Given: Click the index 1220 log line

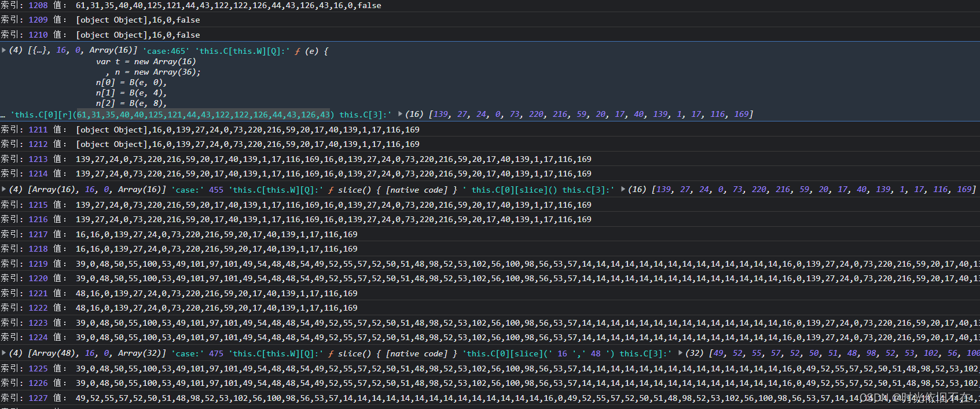Looking at the screenshot, I should [x=490, y=278].
